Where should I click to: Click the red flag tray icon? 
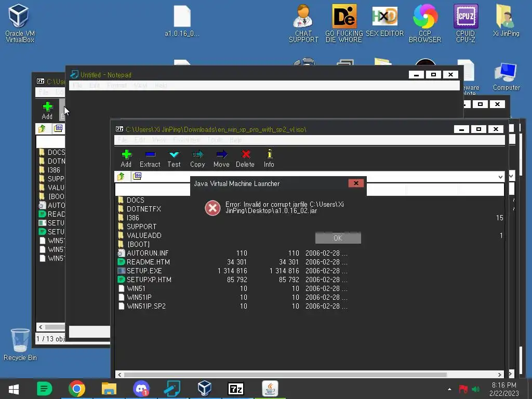463,389
